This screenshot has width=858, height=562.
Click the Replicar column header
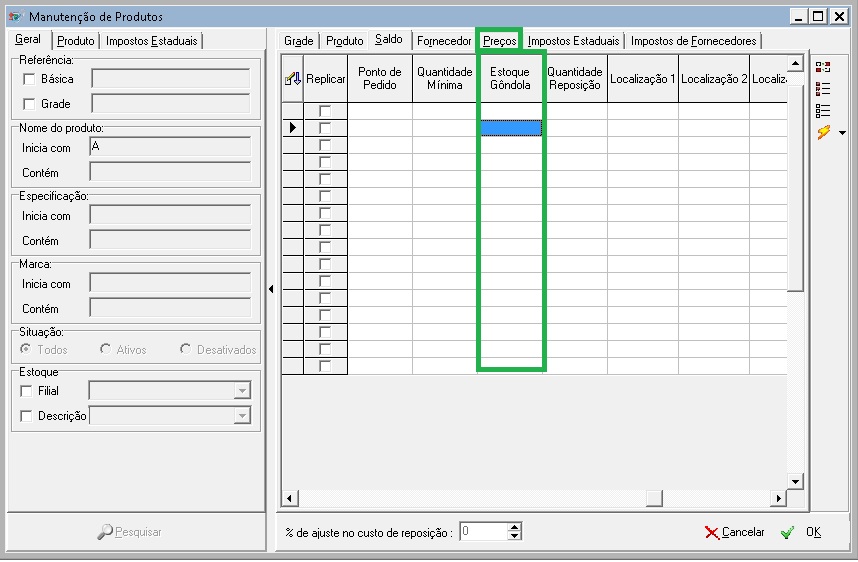[326, 79]
